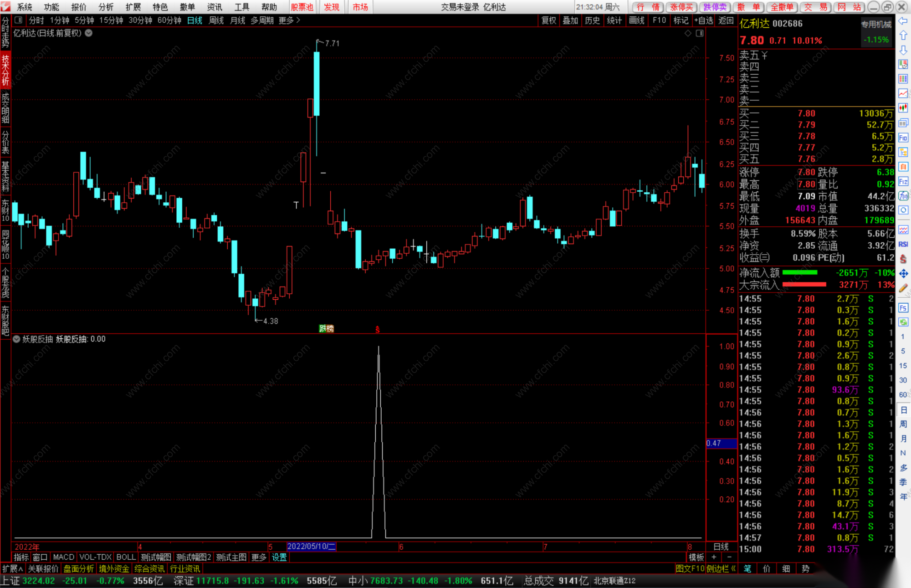This screenshot has height=588, width=911.
Task: Open the 分析 menu
Action: click(106, 7)
